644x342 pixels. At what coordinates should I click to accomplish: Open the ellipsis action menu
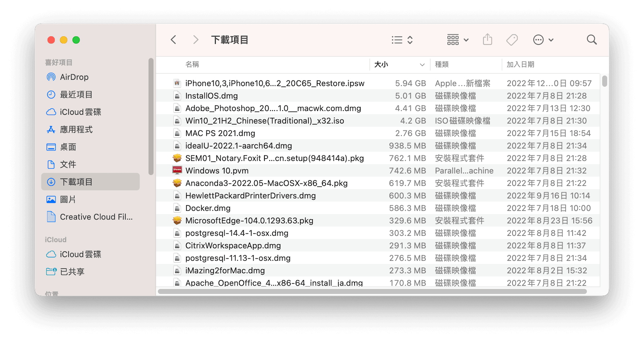[x=543, y=40]
